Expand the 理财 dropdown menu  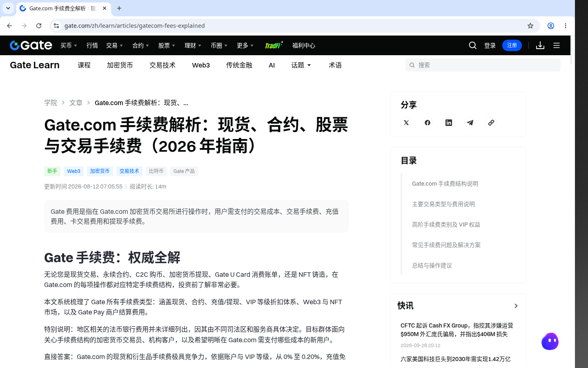(x=193, y=45)
